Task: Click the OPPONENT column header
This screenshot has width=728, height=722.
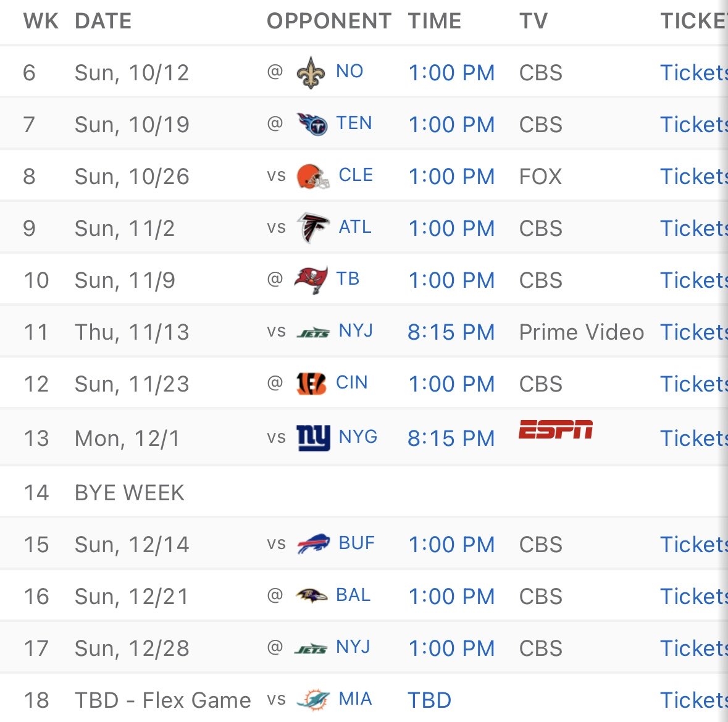Action: click(328, 21)
